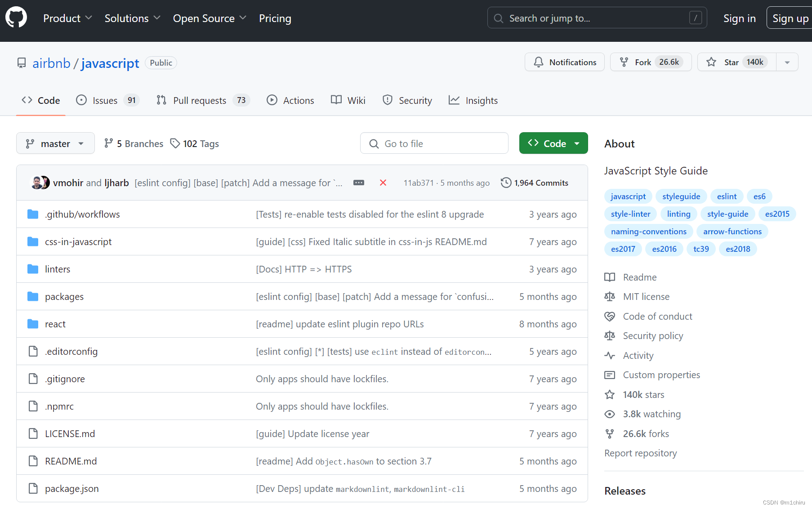Open the Product dropdown menu
This screenshot has height=509, width=812.
[x=67, y=18]
